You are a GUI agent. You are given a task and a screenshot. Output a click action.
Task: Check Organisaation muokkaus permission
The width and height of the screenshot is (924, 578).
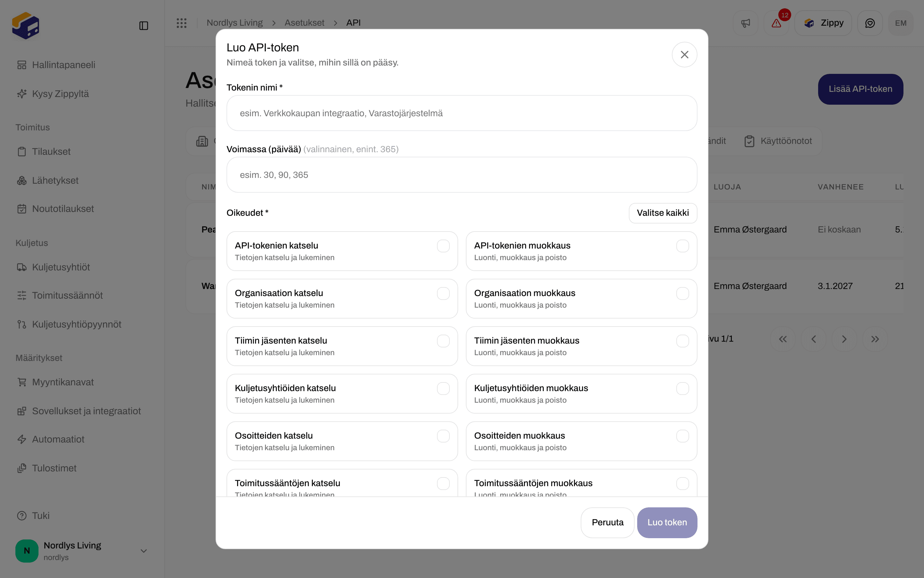tap(682, 293)
